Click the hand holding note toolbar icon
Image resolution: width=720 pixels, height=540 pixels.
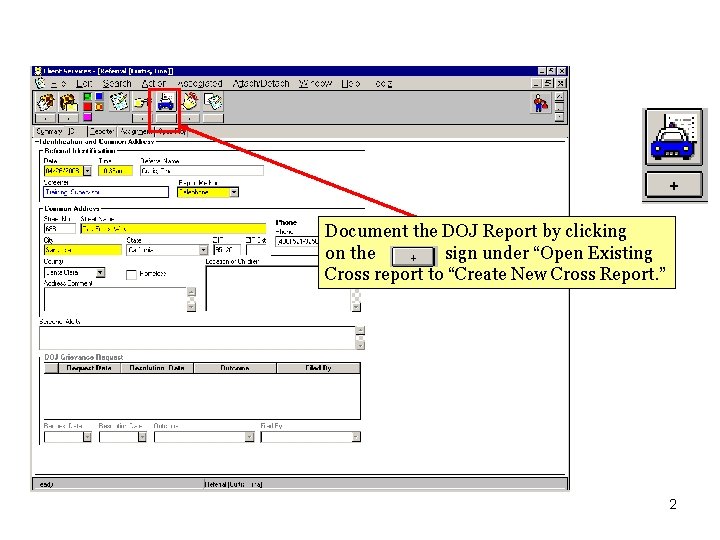(190, 101)
